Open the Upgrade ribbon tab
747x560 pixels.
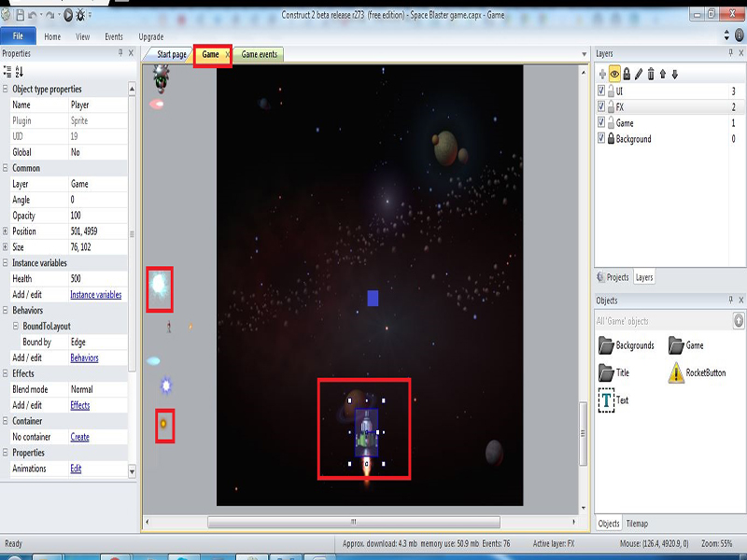coord(151,36)
